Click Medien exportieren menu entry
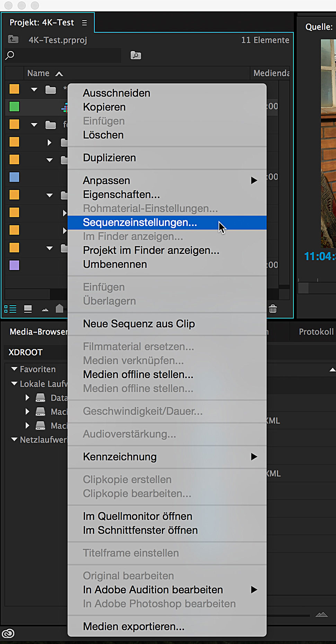Viewport: 336px width, 644px height. coord(134,626)
